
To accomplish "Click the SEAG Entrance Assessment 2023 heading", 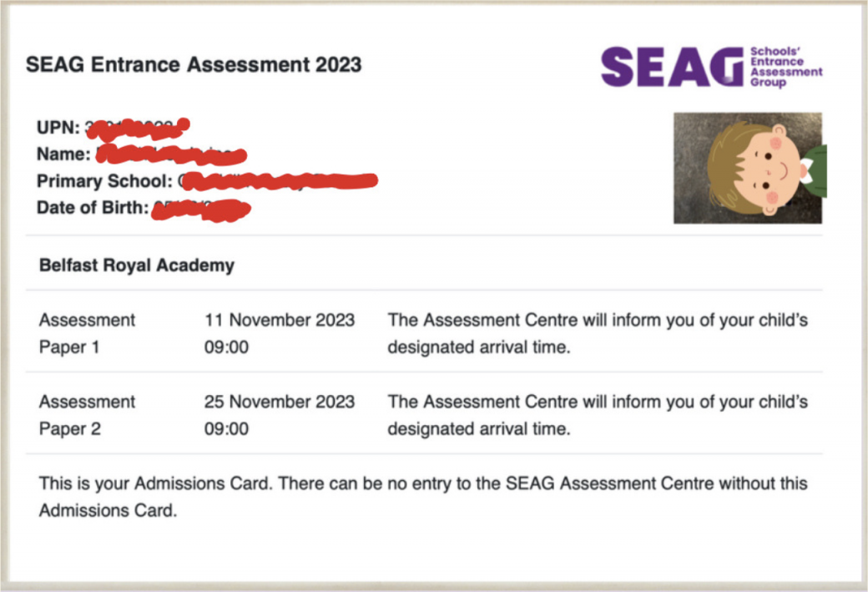I will click(194, 64).
